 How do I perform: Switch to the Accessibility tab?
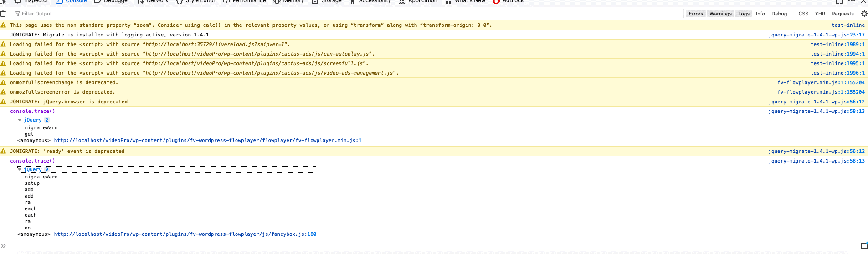pyautogui.click(x=370, y=1)
